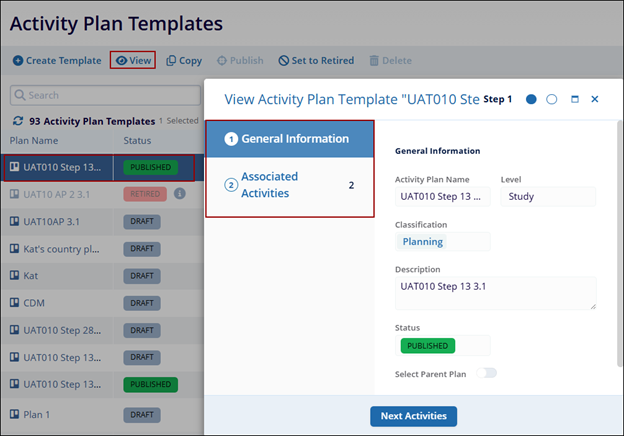Image resolution: width=624 pixels, height=436 pixels.
Task: Click the View eye icon in toolbar
Action: 121,61
